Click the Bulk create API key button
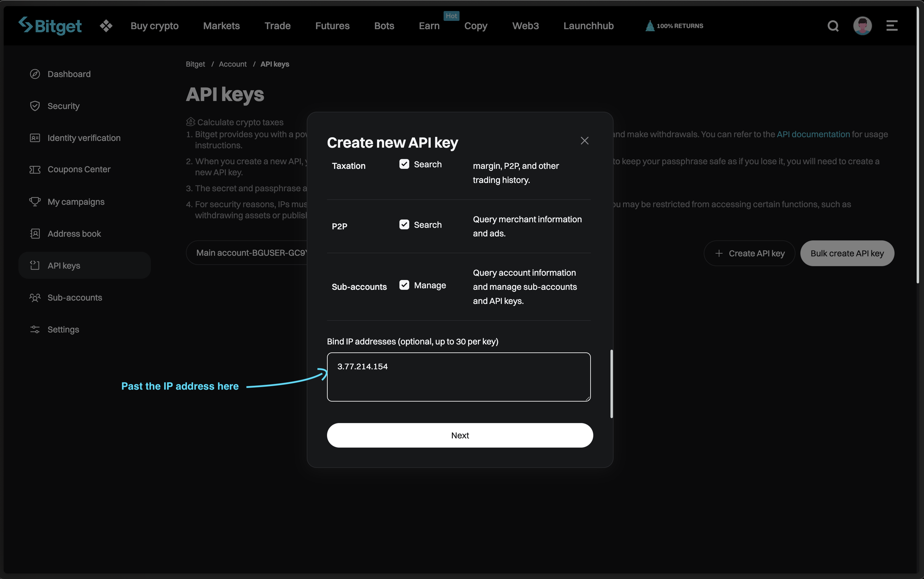 pyautogui.click(x=847, y=253)
